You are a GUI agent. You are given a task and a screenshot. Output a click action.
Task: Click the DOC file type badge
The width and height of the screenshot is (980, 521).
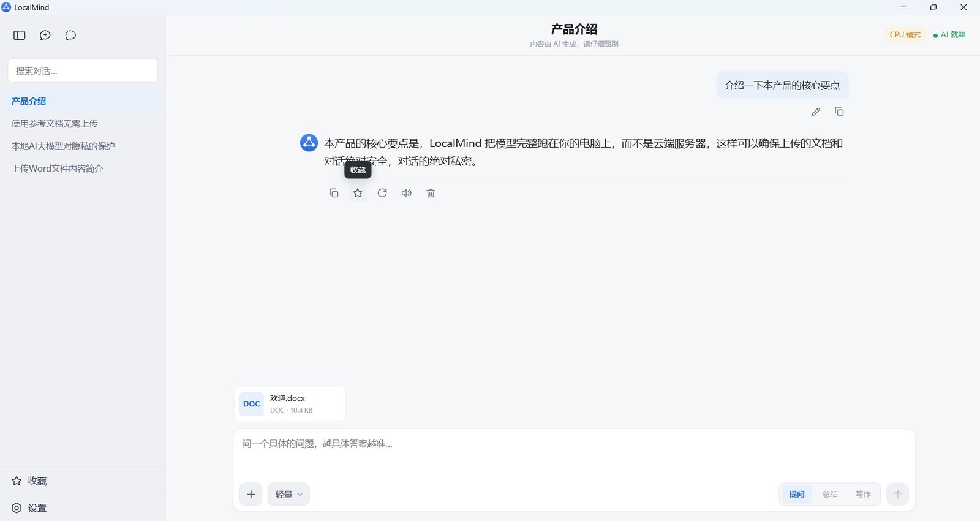tap(252, 404)
